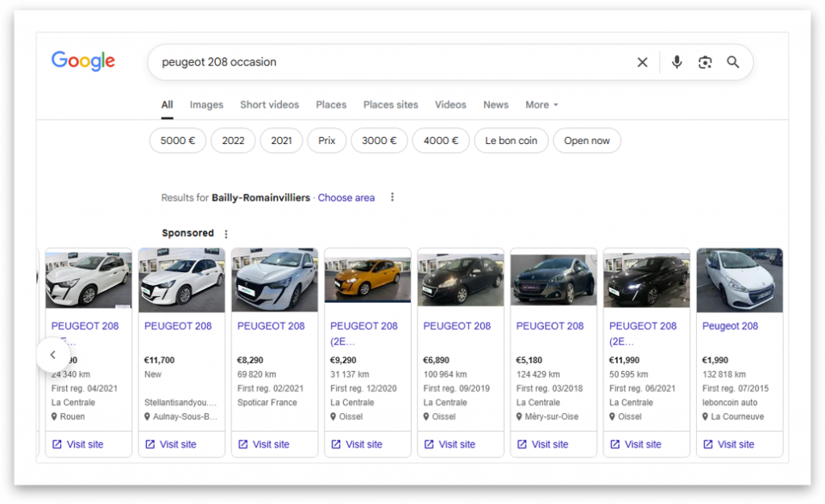Open PEUGEOT 208 title on Spoticar card

click(x=271, y=326)
